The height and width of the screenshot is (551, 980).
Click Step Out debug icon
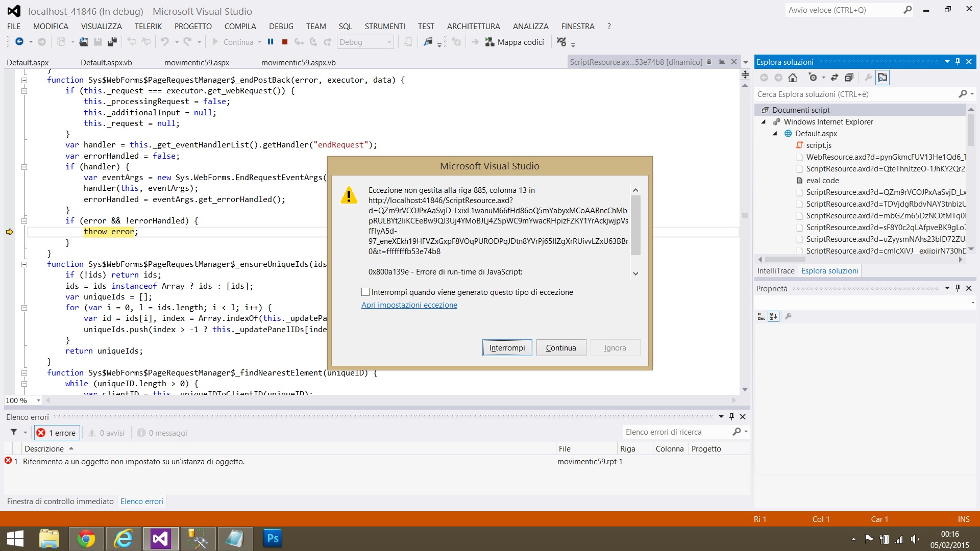pos(328,42)
